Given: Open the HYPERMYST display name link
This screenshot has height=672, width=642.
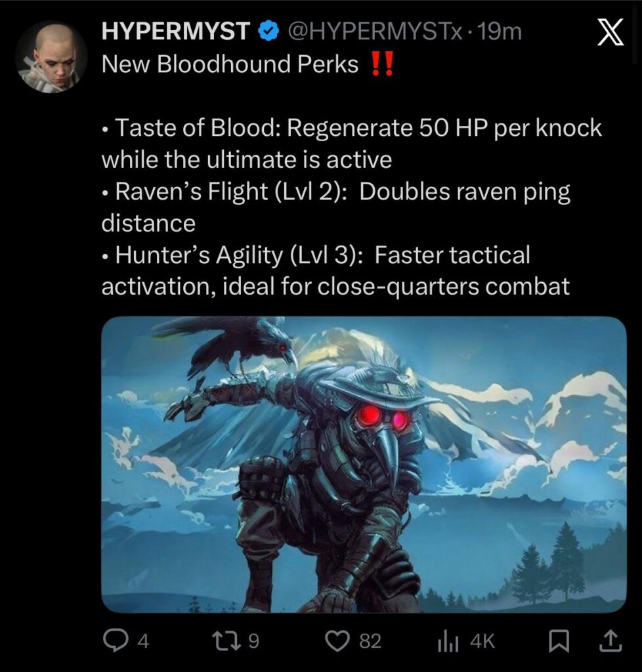Looking at the screenshot, I should click(x=176, y=31).
